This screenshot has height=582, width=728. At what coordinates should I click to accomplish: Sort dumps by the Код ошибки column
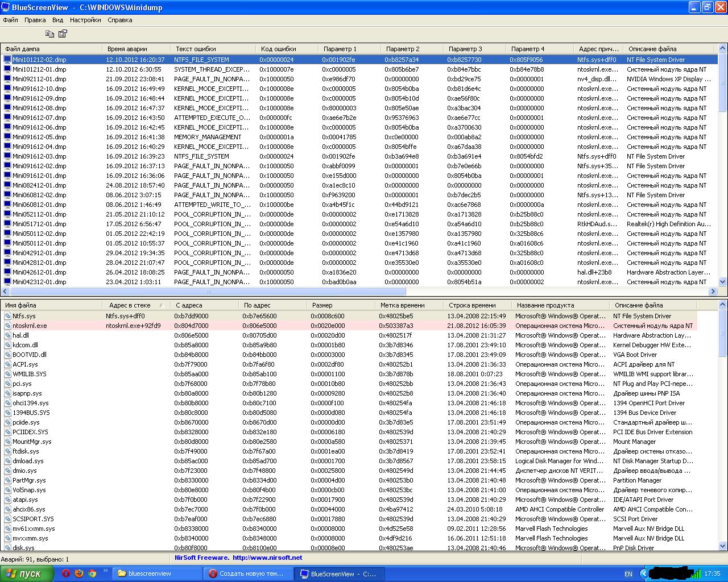click(x=287, y=49)
